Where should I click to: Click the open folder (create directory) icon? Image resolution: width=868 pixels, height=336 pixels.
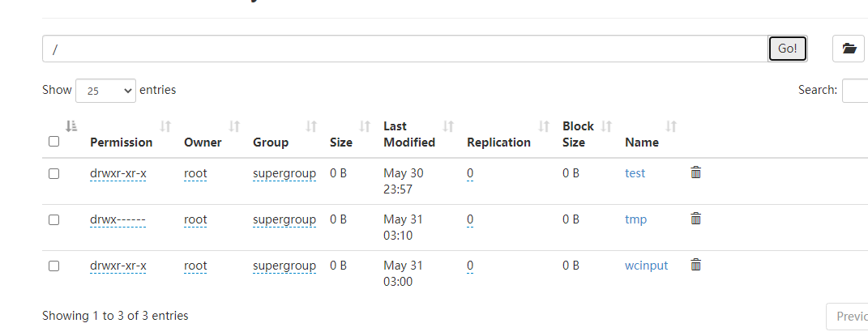pos(849,49)
